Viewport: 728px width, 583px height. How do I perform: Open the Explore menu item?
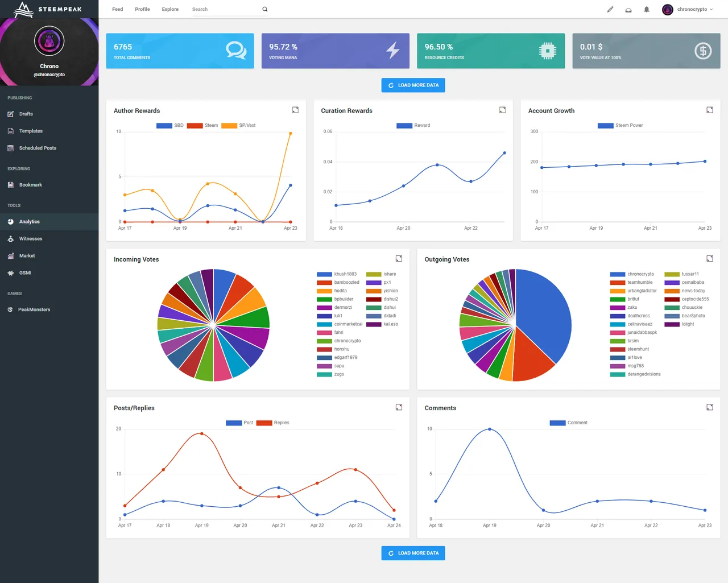pyautogui.click(x=170, y=9)
